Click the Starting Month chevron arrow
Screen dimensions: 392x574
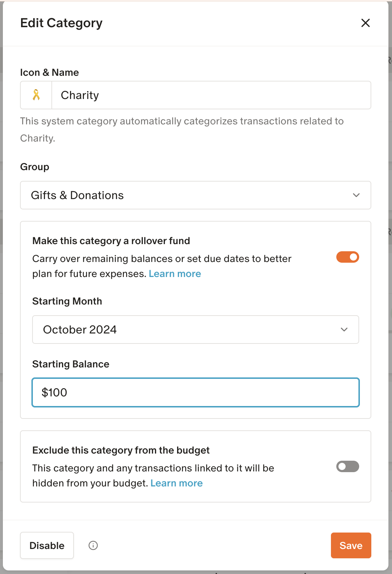point(344,330)
